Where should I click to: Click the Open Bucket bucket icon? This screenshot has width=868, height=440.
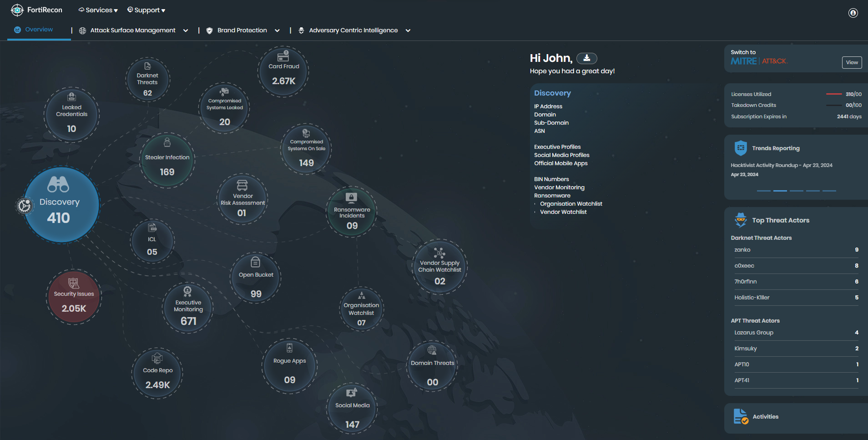point(255,263)
